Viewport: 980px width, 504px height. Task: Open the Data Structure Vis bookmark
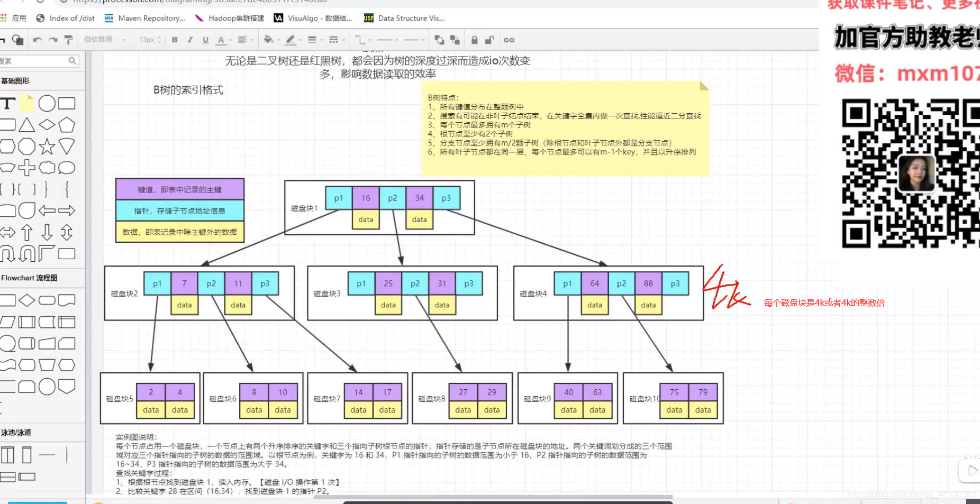[x=404, y=18]
